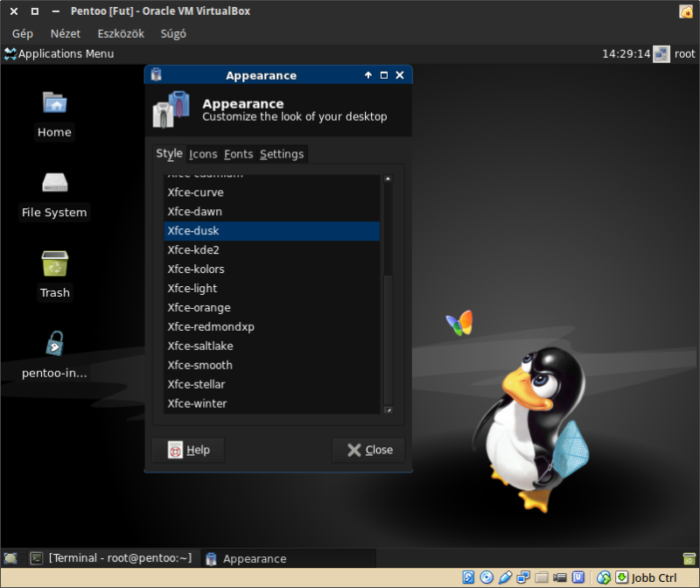
Task: Click the user switcher icon beside root
Action: click(661, 54)
